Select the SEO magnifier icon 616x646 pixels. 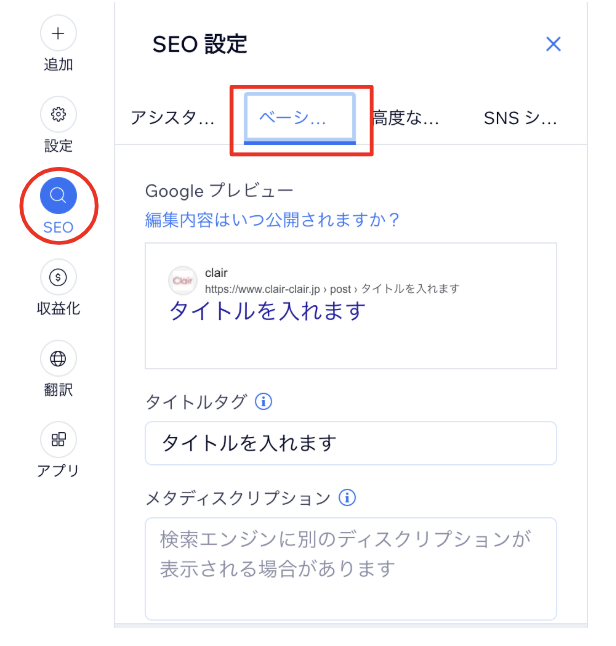click(58, 195)
